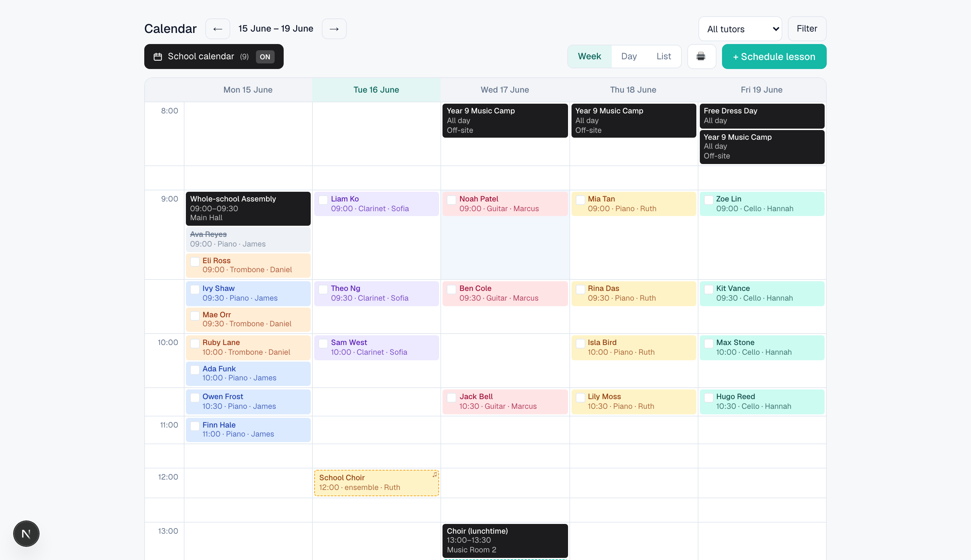Click music note icon on School Choir
The width and height of the screenshot is (971, 560).
(435, 475)
